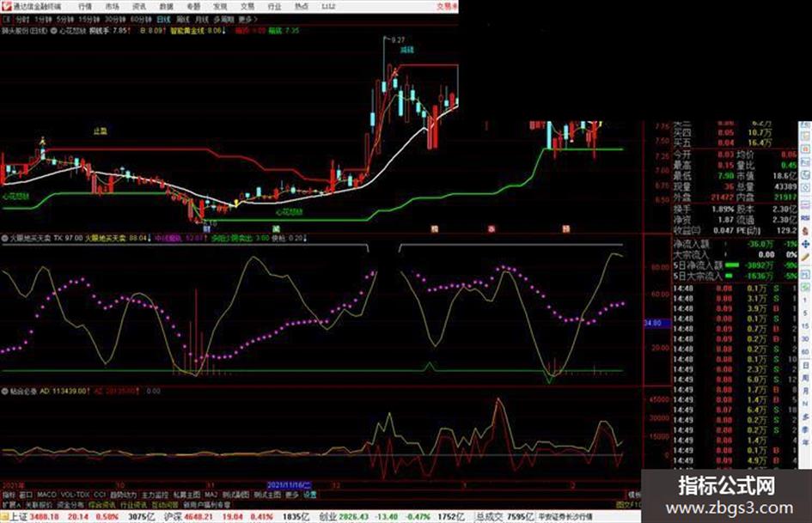
Task: Open the 市场 menu
Action: click(x=112, y=6)
